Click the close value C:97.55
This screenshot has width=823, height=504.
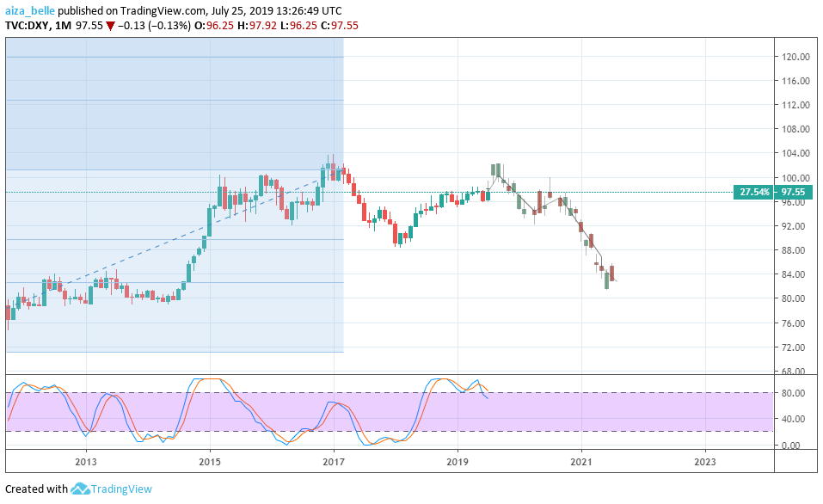(x=339, y=25)
